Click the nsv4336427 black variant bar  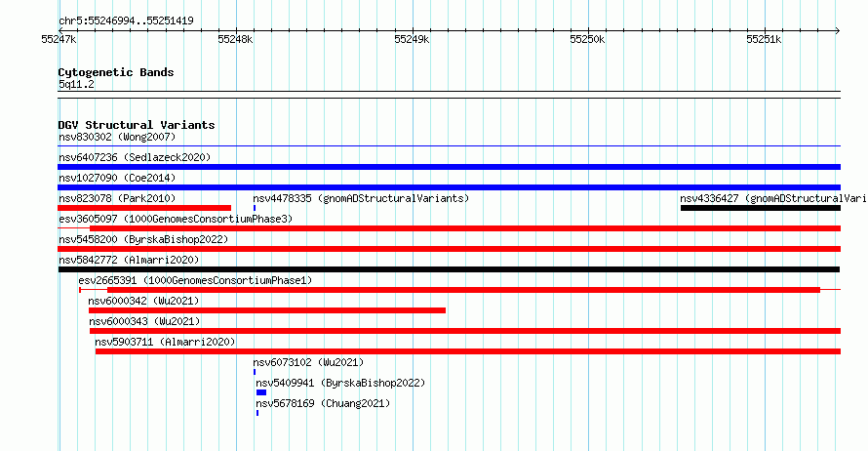pos(761,208)
